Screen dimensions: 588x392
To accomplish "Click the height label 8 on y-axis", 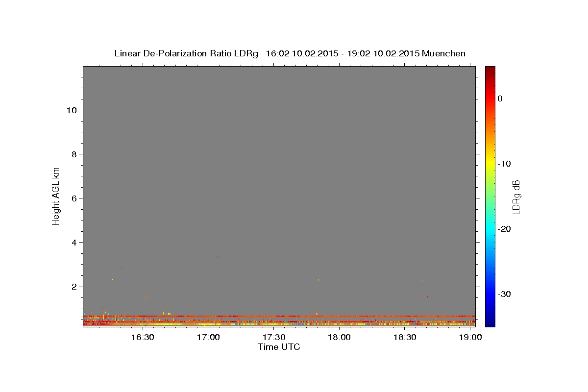I will click(73, 154).
